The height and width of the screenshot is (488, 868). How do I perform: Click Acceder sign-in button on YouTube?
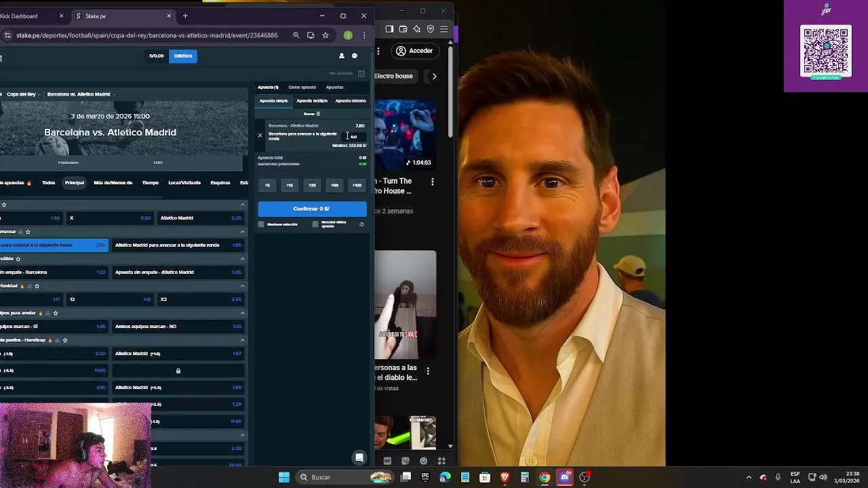pyautogui.click(x=414, y=51)
